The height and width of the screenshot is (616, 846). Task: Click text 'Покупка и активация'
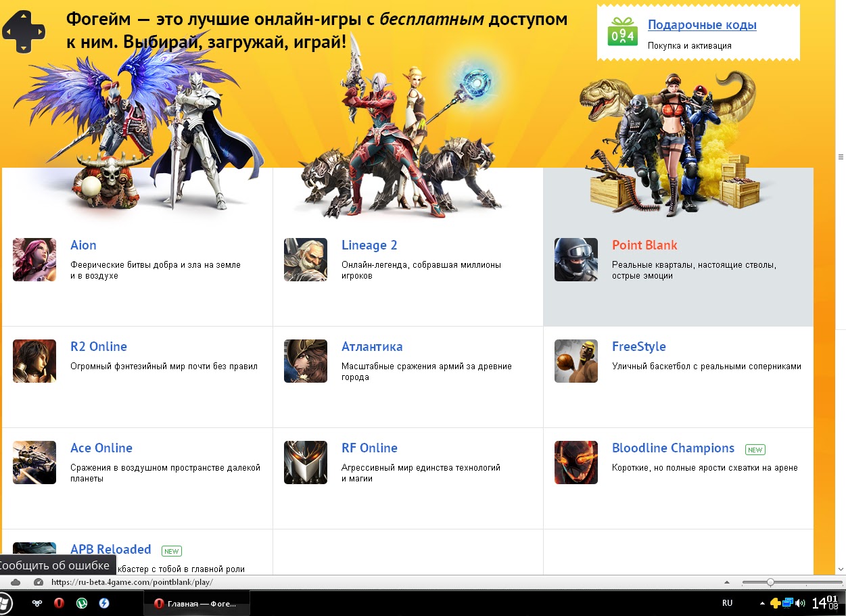coord(689,46)
